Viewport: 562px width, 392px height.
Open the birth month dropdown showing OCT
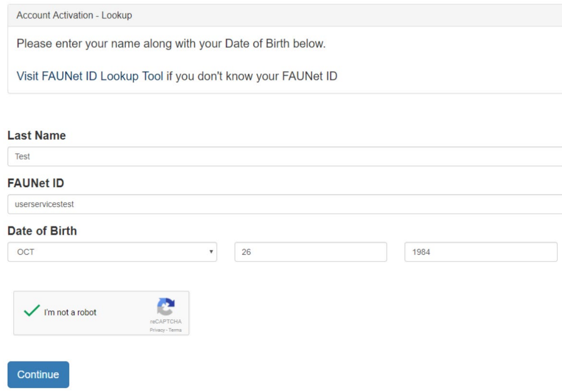coord(112,252)
